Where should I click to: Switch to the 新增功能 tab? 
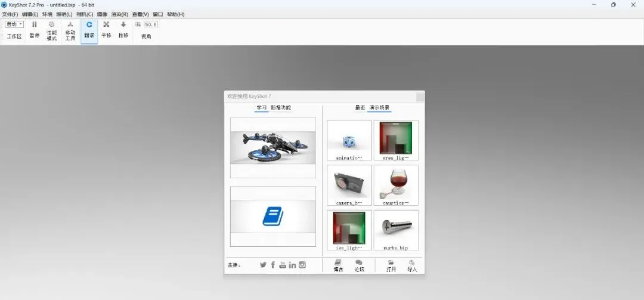(x=280, y=108)
